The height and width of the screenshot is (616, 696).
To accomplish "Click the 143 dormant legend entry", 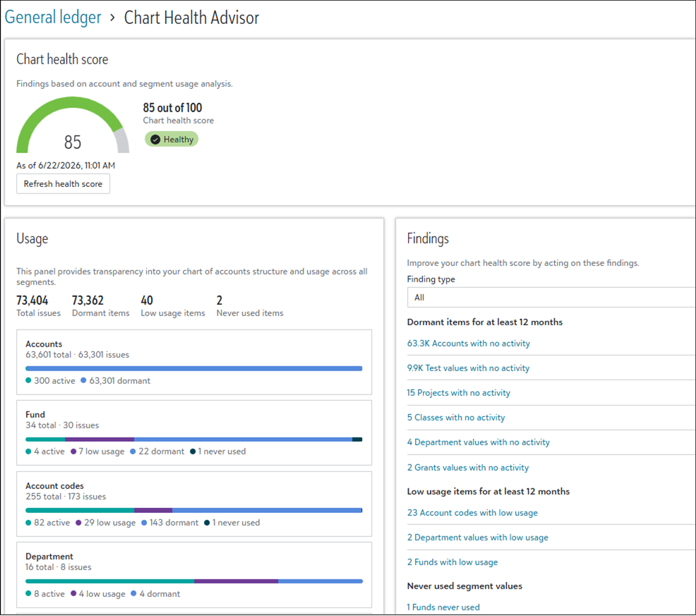I will [169, 523].
